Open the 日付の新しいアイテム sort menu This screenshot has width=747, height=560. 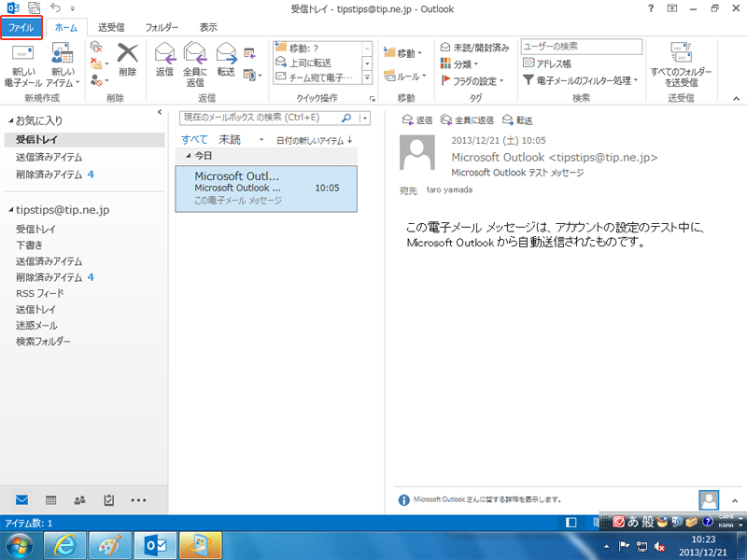pyautogui.click(x=315, y=141)
